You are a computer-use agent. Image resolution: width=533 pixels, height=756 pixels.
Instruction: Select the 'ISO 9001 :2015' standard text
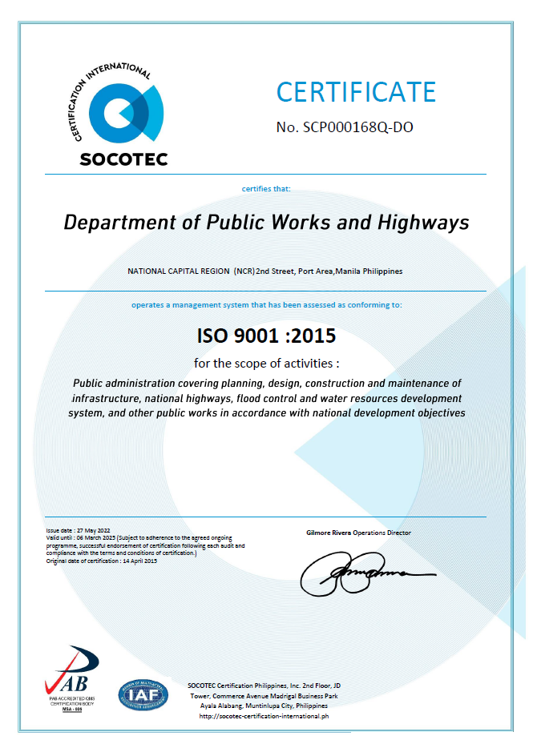[x=266, y=336]
